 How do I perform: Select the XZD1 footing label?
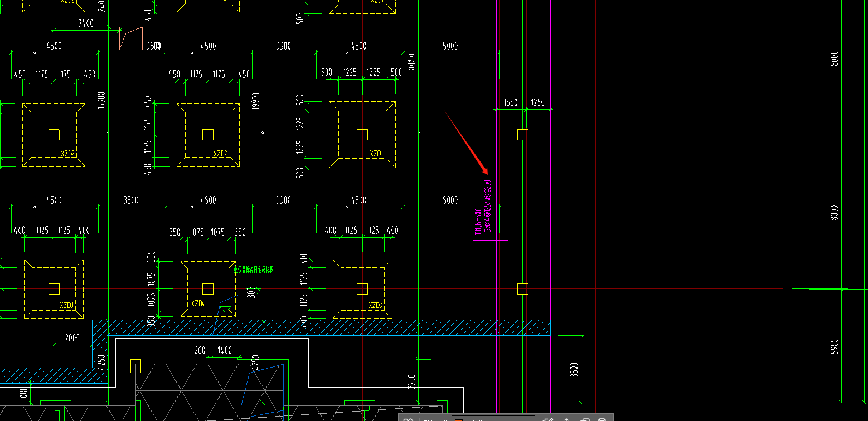pos(377,153)
